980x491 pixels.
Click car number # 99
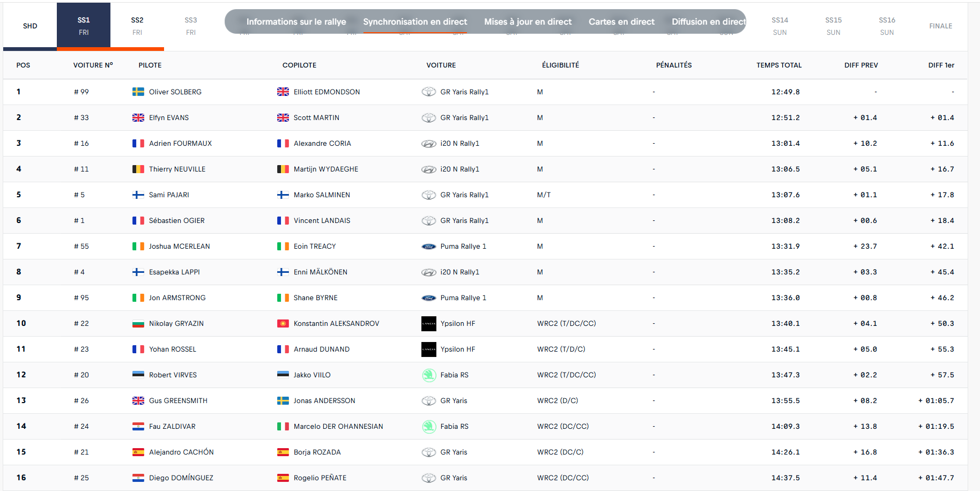coord(81,92)
